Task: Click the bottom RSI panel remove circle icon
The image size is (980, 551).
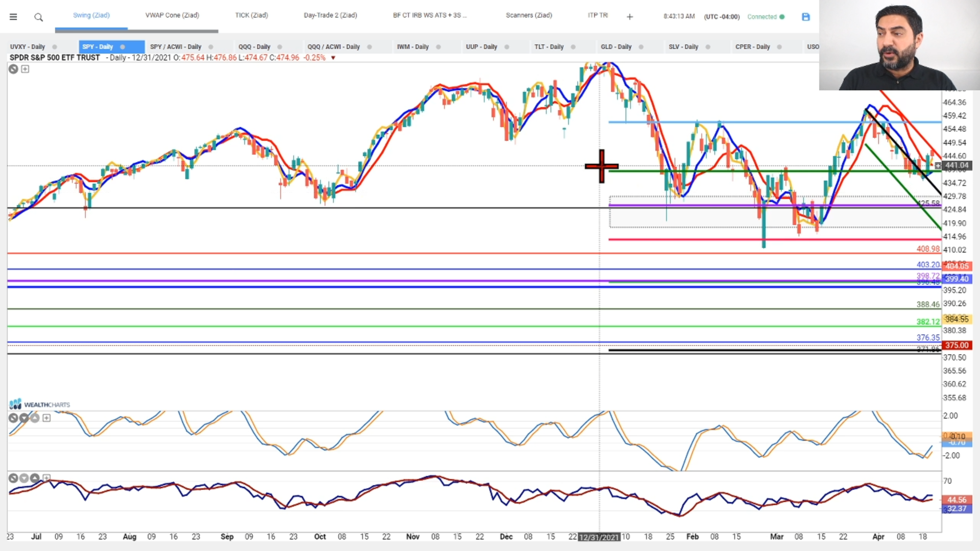Action: click(13, 478)
